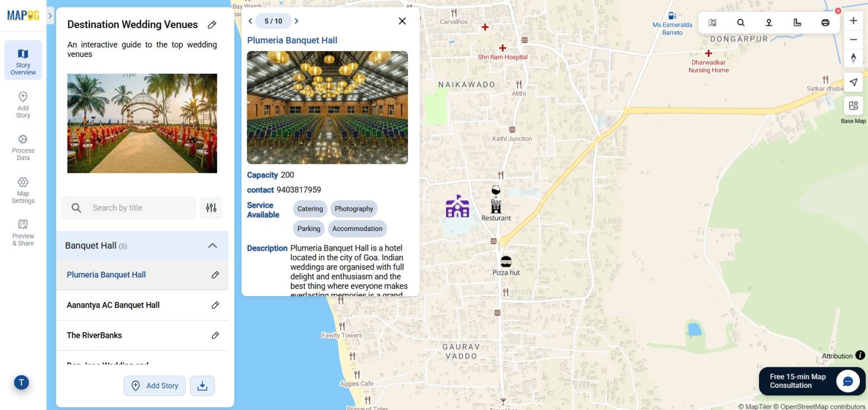Select Plumeria Banquet Hall in list
This screenshot has height=410, width=868.
pos(106,275)
